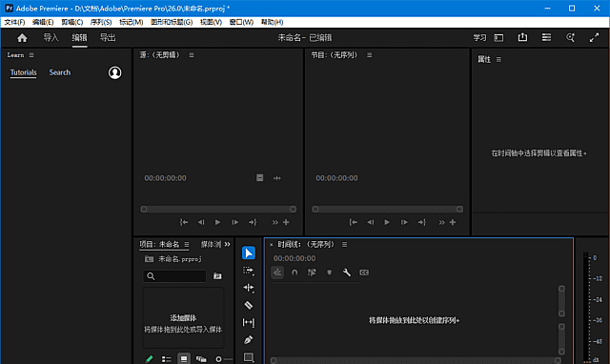Expand the hidden panel tabs chevron

tap(227, 244)
